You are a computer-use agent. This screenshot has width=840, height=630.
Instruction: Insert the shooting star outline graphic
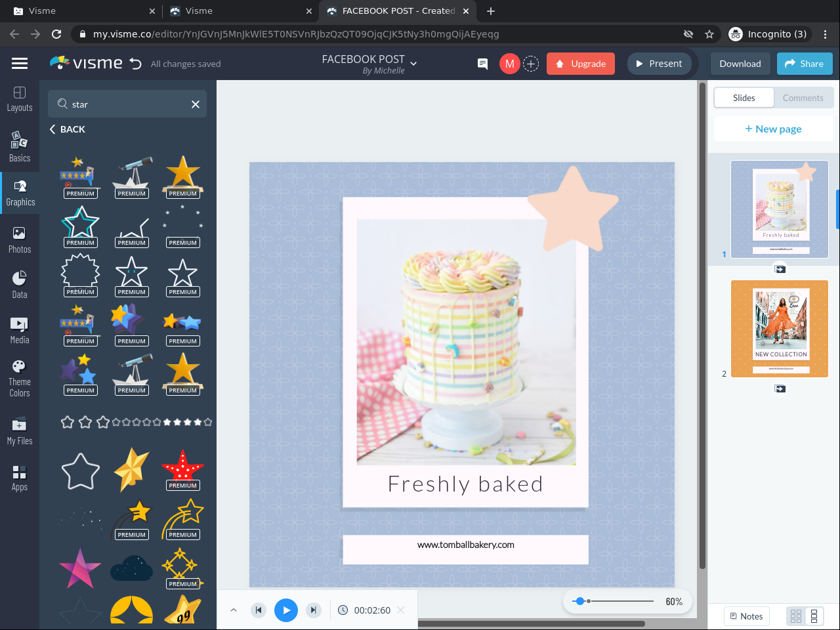point(182,518)
